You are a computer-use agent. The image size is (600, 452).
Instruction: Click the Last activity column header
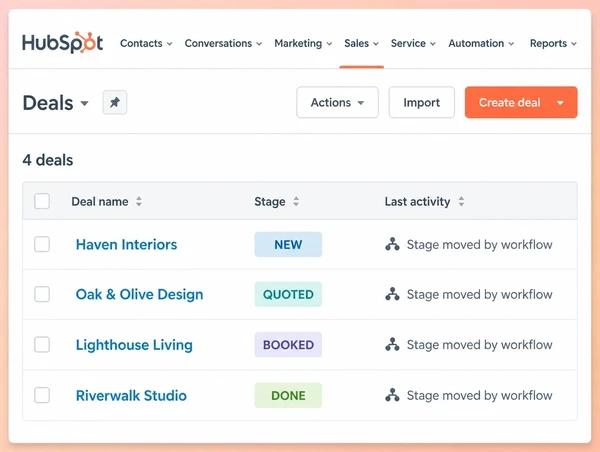click(x=417, y=201)
